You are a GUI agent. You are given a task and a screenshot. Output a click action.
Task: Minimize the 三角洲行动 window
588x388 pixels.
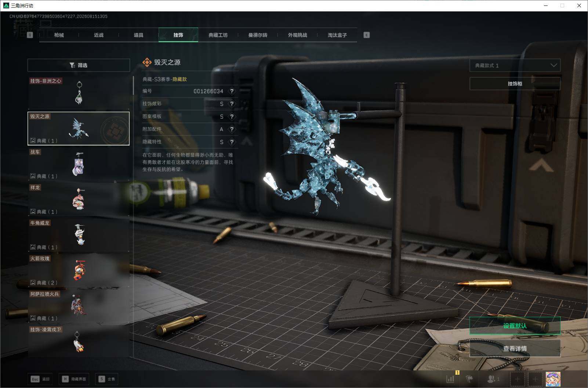(546, 6)
